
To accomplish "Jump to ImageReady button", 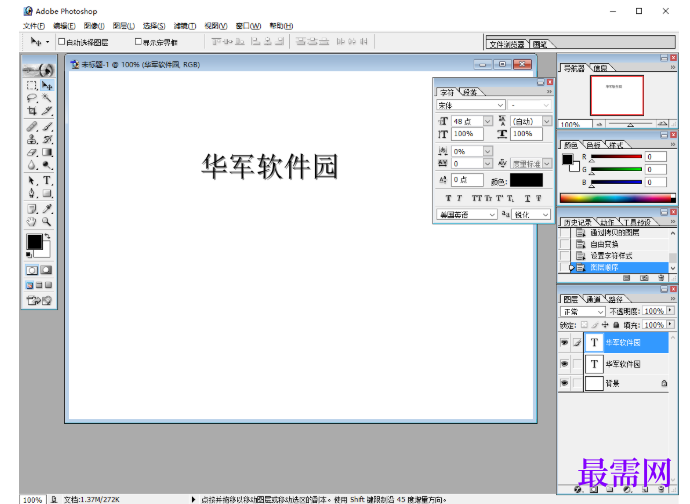I will (39, 300).
